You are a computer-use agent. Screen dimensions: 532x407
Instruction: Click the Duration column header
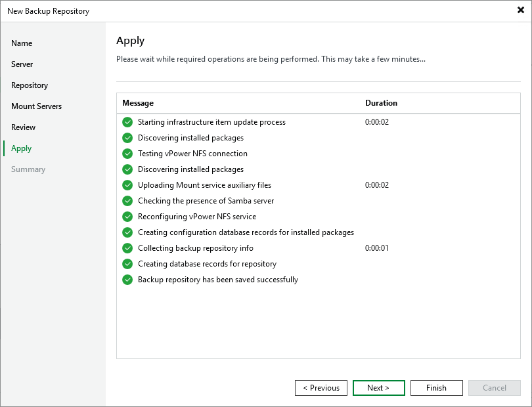coord(381,103)
